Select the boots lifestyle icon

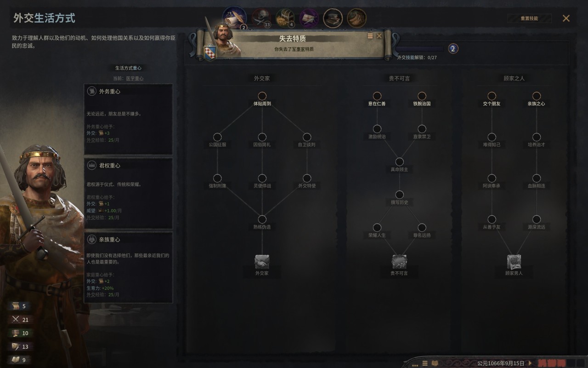pos(356,18)
